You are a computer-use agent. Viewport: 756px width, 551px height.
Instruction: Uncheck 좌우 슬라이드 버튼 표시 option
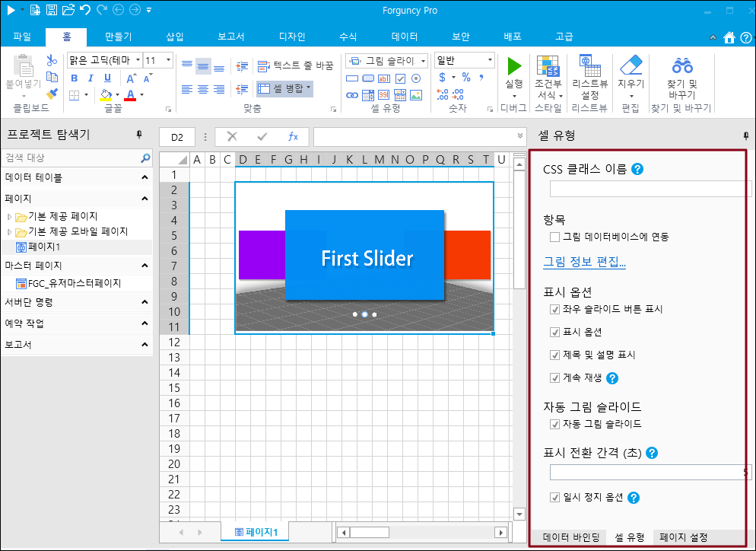555,309
